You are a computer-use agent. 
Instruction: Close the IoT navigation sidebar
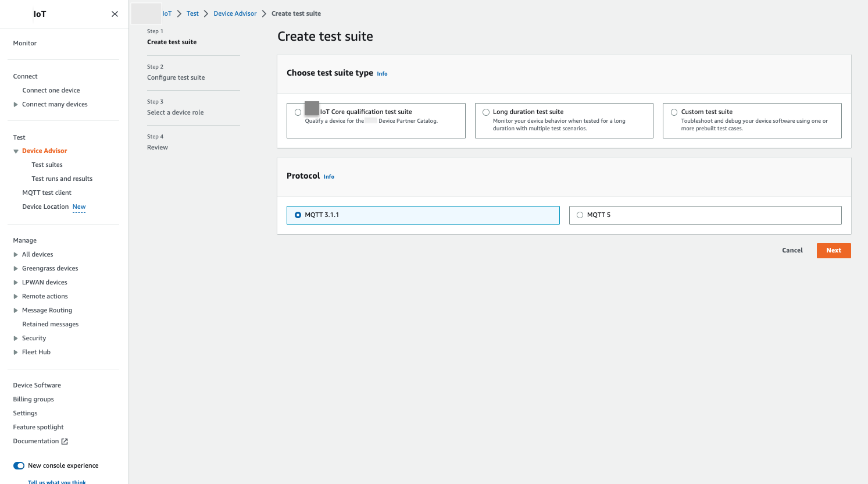(x=115, y=14)
